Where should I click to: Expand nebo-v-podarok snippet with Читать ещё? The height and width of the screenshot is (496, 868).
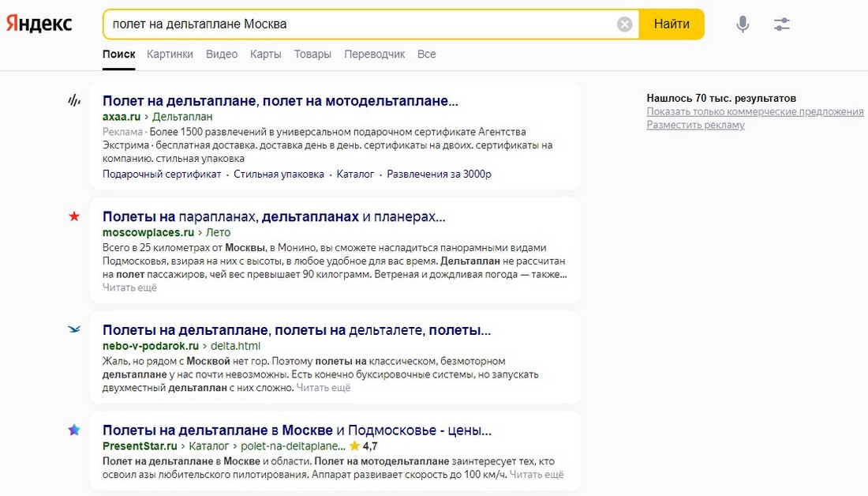coord(324,388)
